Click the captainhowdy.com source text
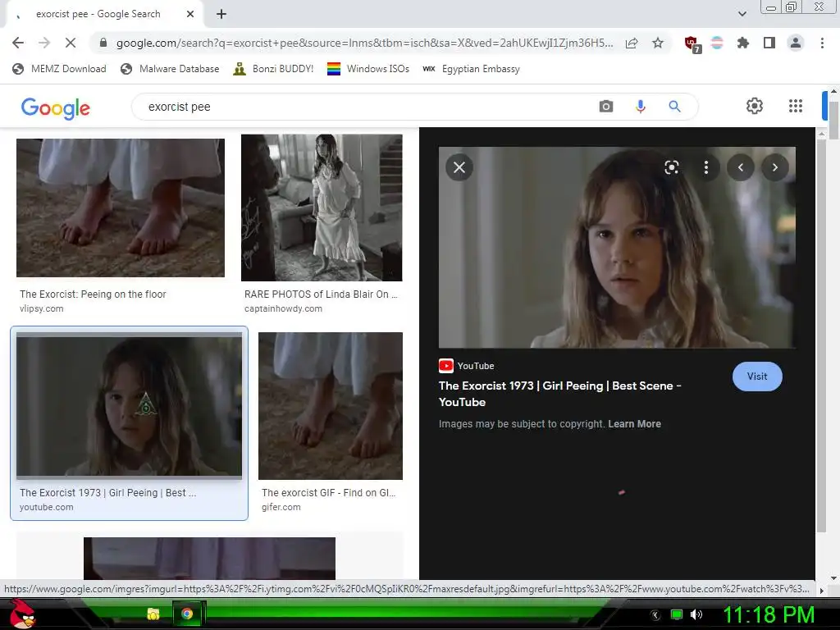Screen dimensions: 840x630 pyautogui.click(x=283, y=308)
